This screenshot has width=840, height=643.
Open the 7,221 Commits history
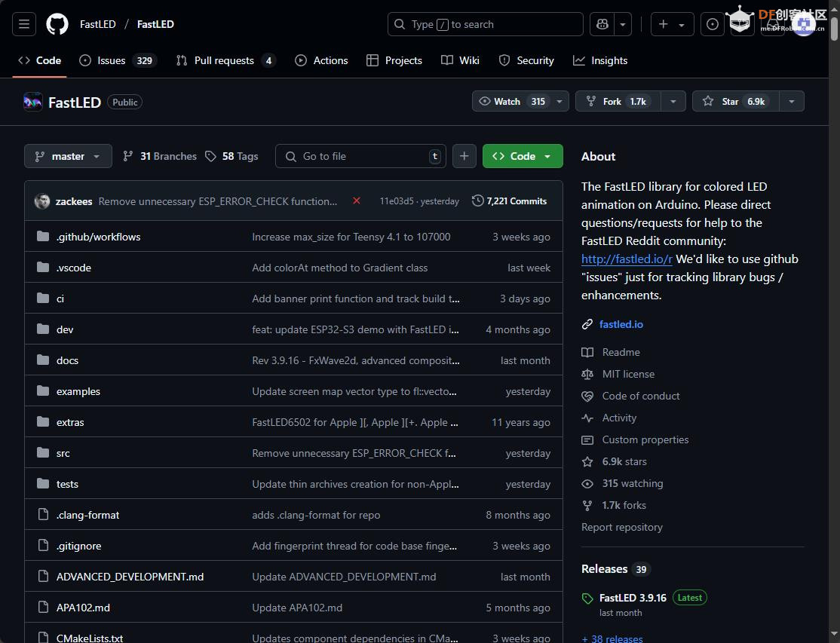[510, 201]
